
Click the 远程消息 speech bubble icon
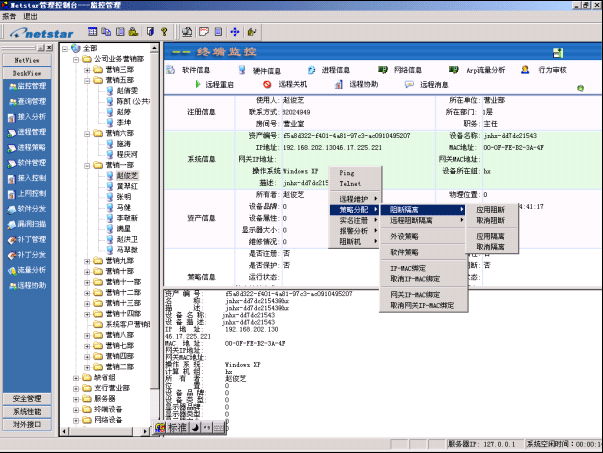click(x=409, y=84)
